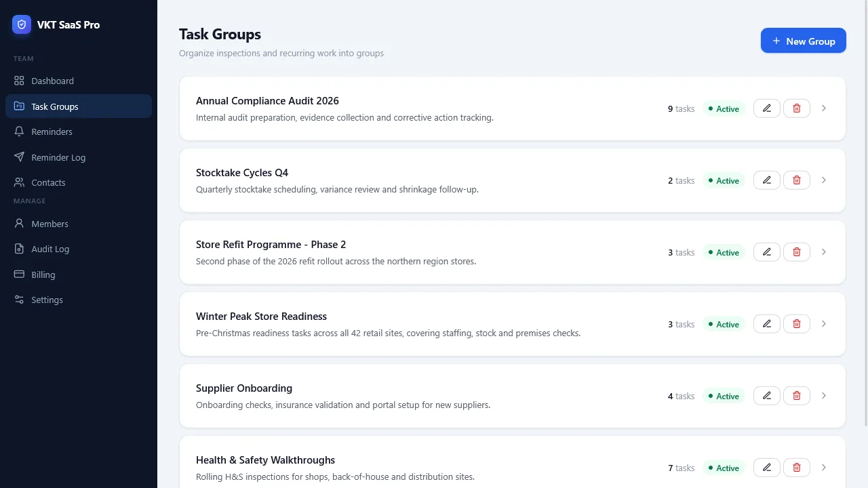The height and width of the screenshot is (488, 868).
Task: Delete the Annual Compliance Audit 2026 group
Action: (797, 108)
